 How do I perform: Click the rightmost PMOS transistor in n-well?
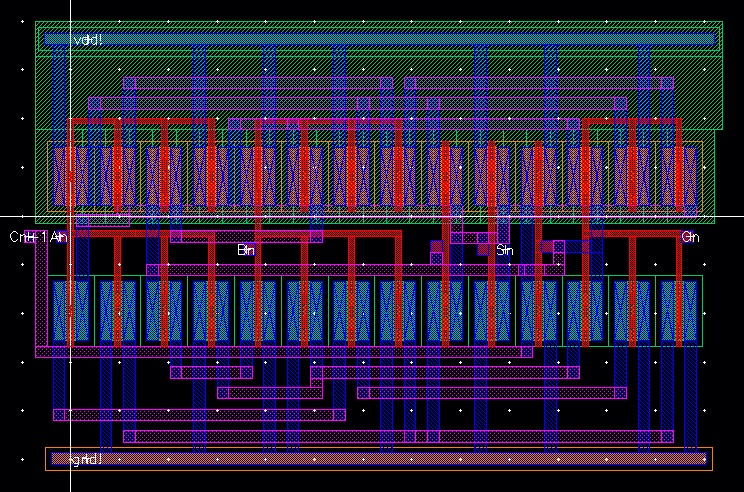click(679, 176)
